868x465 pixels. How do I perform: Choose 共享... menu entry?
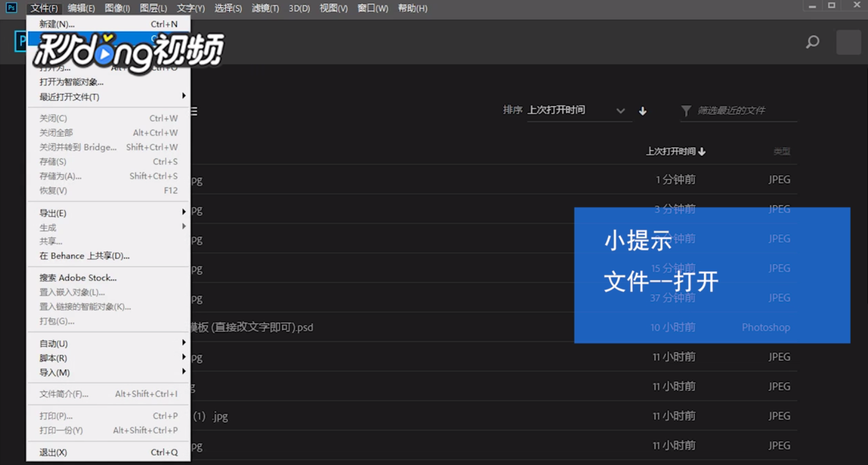point(108,241)
